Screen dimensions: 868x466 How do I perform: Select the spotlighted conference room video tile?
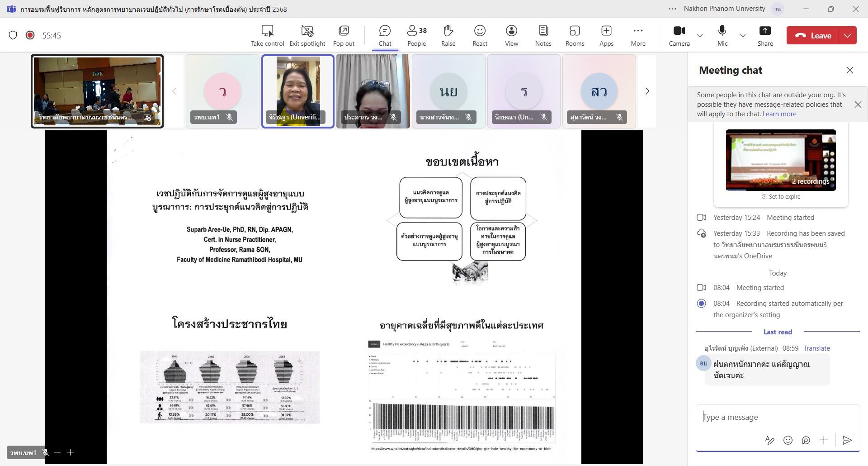click(x=97, y=91)
